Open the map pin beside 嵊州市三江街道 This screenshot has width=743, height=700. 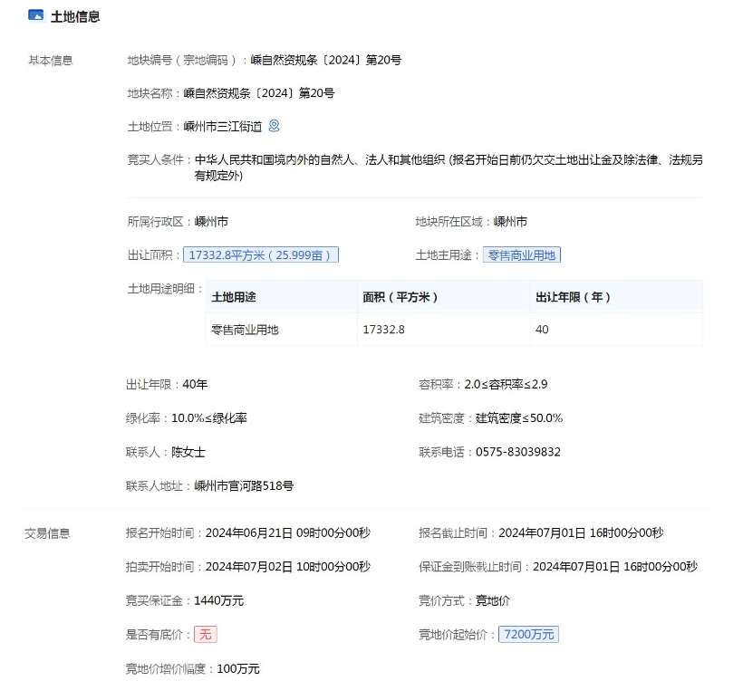coord(275,126)
